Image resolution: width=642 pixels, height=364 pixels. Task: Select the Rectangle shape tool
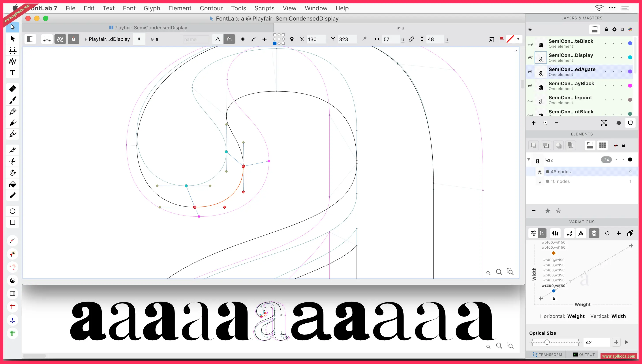coord(13,222)
